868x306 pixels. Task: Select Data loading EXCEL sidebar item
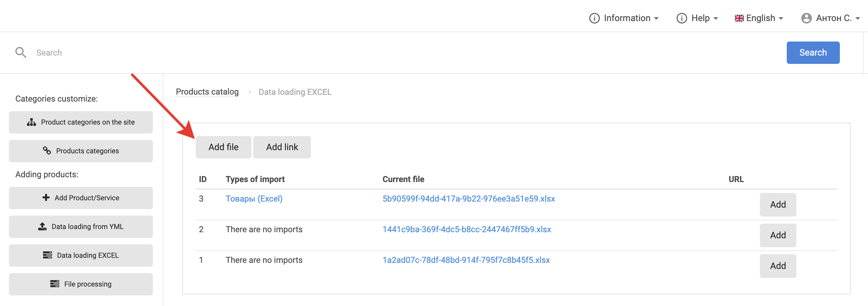click(x=81, y=255)
